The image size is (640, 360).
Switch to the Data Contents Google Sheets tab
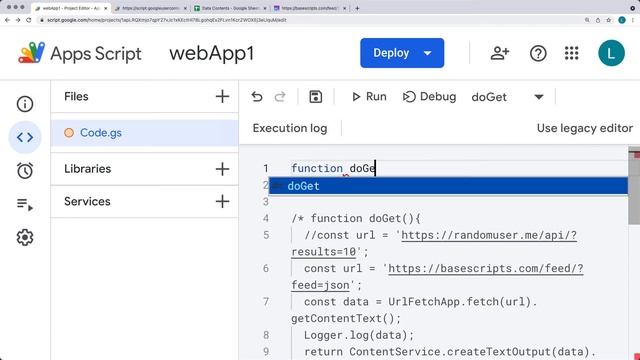tap(230, 8)
